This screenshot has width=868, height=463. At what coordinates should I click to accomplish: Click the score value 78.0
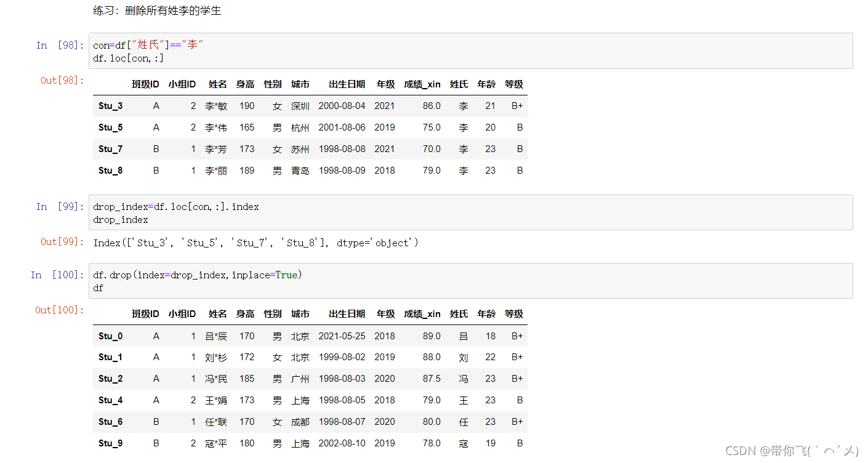click(x=432, y=443)
